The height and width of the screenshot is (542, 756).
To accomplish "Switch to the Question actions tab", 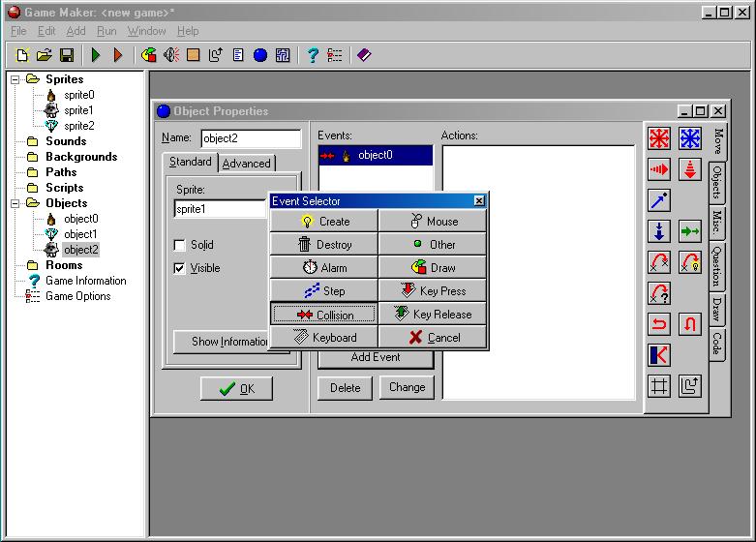I will coord(717,266).
